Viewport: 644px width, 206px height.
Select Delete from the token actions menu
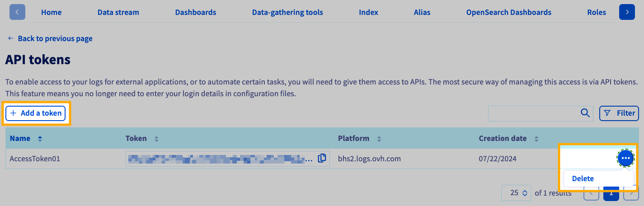coord(583,178)
